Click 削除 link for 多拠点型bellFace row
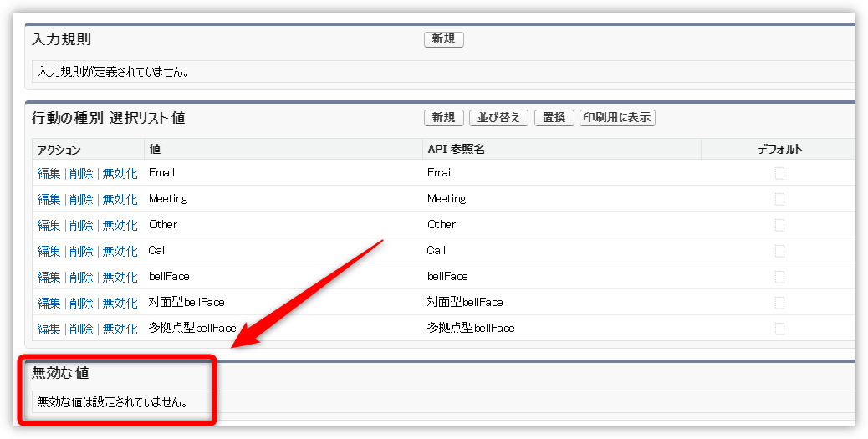The width and height of the screenshot is (868, 439). (81, 329)
